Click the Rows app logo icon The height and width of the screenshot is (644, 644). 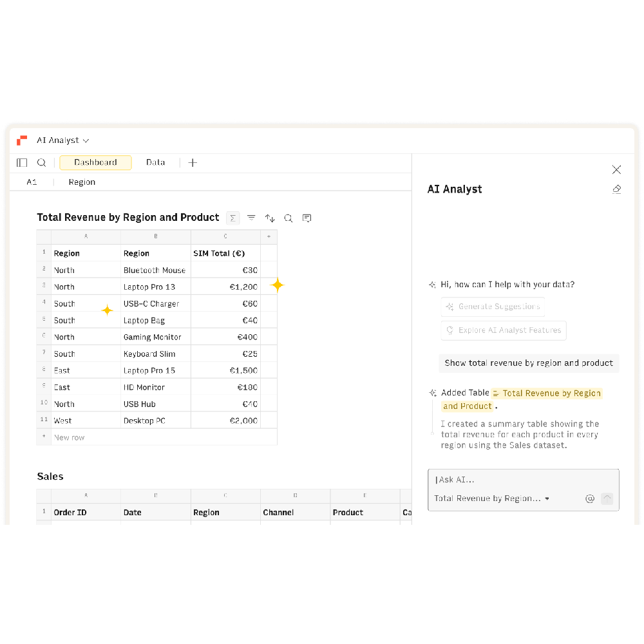point(22,140)
